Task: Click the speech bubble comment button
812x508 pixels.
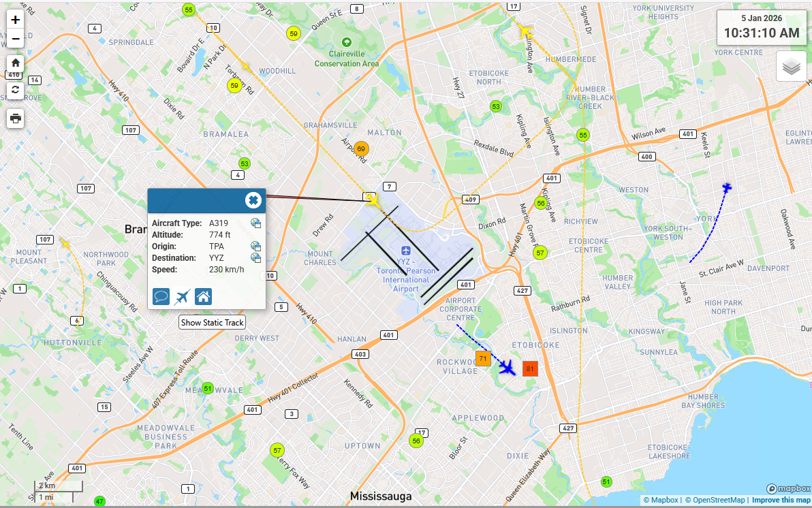Action: 161,296
